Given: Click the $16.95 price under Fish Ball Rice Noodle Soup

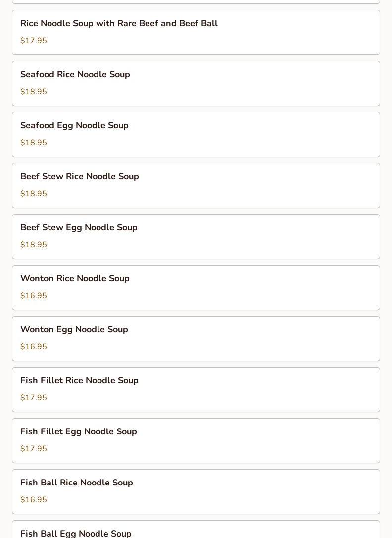Looking at the screenshot, I should pos(34,500).
